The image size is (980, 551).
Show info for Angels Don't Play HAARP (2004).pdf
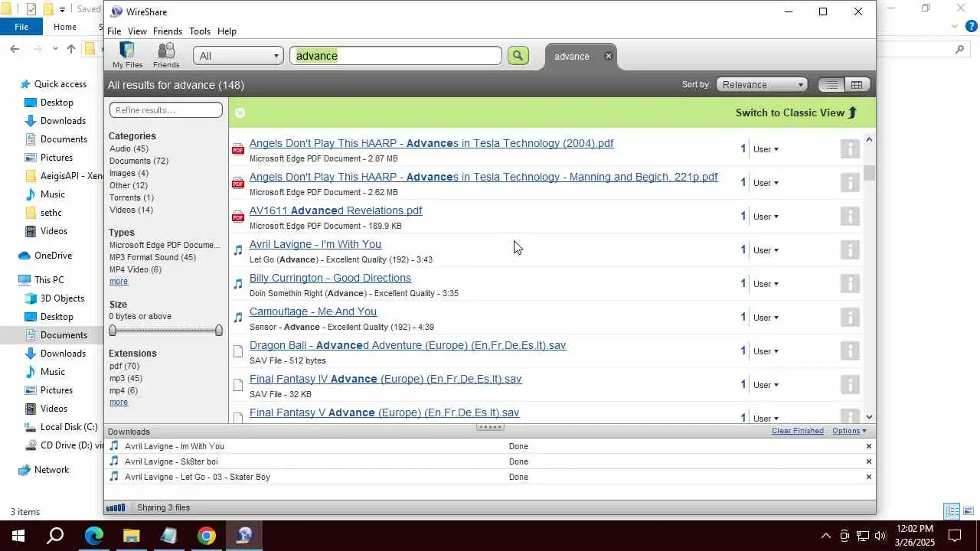coord(850,148)
